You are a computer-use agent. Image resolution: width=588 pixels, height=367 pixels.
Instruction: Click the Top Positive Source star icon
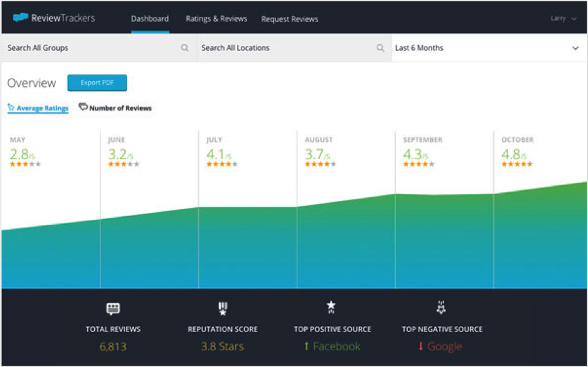pos(330,307)
